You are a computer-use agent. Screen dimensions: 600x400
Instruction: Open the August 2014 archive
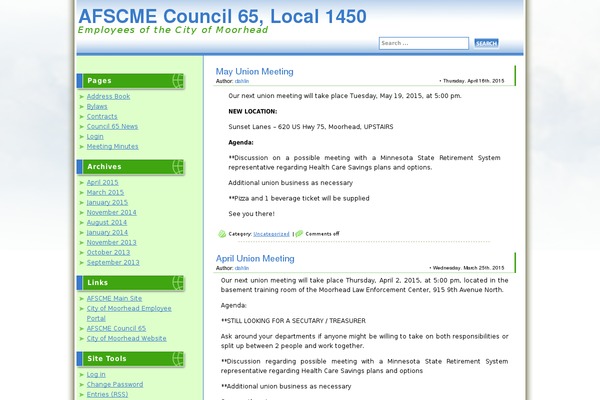pos(107,222)
